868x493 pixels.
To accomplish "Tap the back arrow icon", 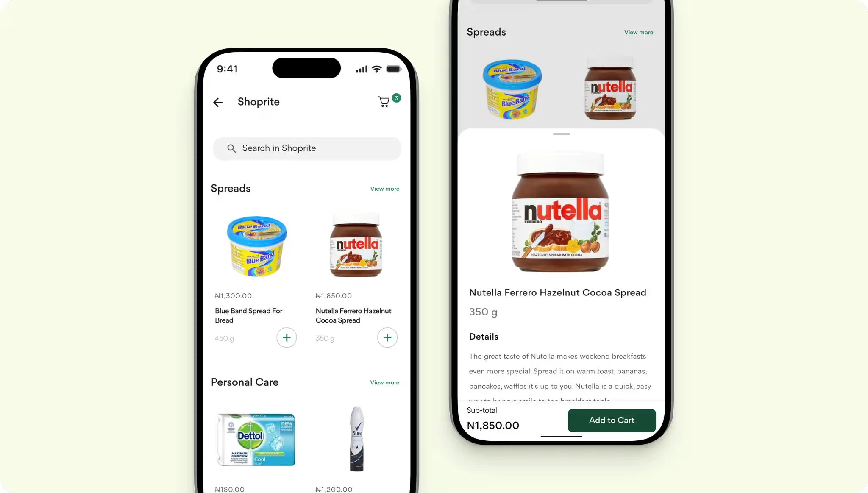I will pyautogui.click(x=218, y=102).
